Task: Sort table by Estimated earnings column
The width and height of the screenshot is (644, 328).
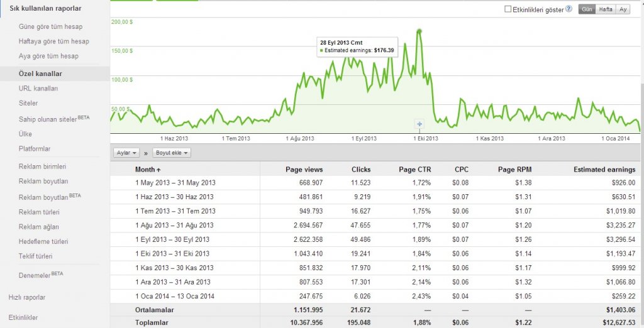Action: click(604, 170)
